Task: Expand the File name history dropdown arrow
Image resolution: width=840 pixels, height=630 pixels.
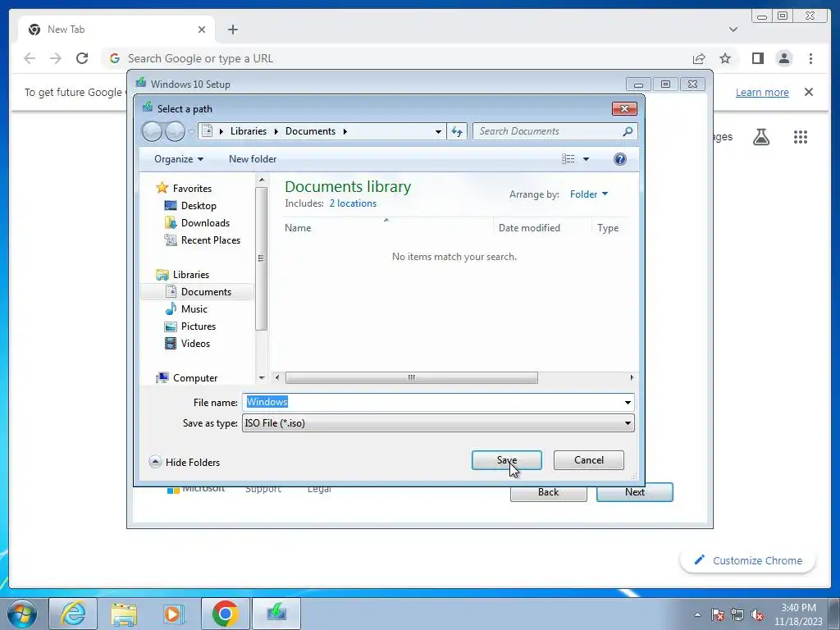Action: 628,402
